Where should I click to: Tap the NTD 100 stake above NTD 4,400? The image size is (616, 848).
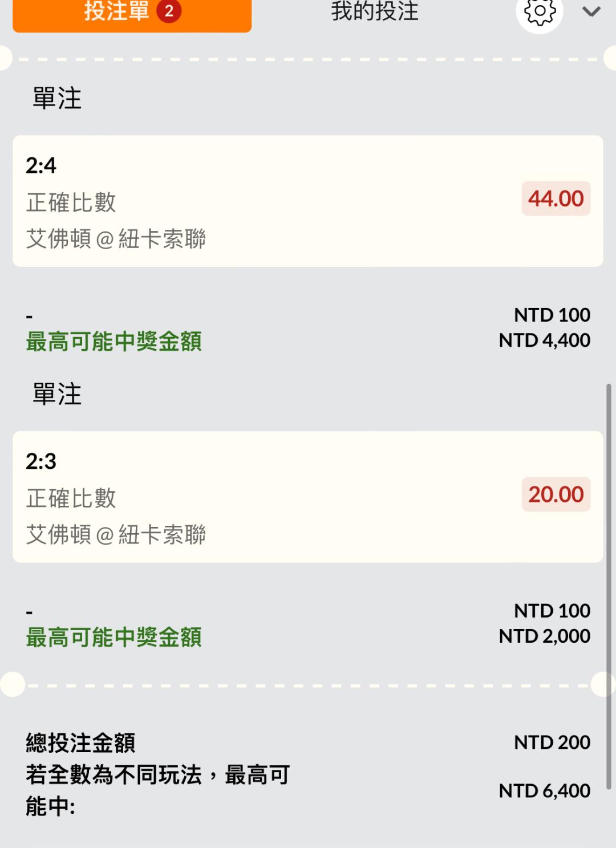[x=552, y=315]
